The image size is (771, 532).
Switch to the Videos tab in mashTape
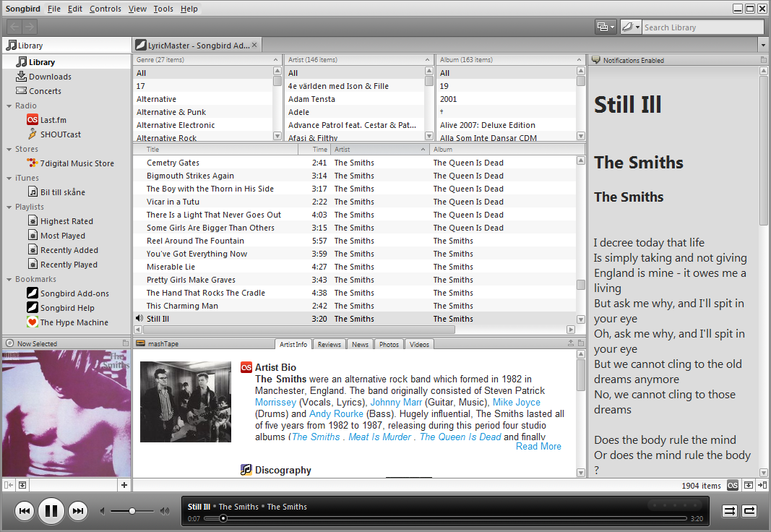click(x=419, y=344)
